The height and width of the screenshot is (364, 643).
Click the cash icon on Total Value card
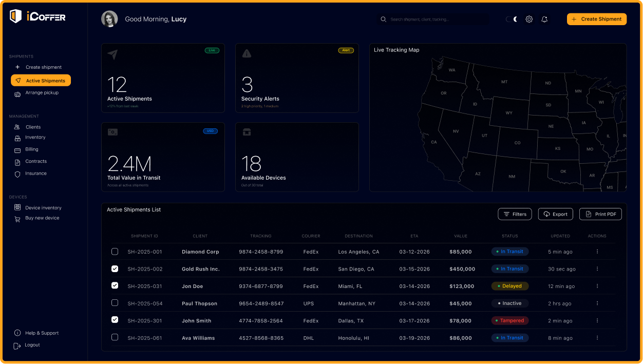[x=112, y=132]
